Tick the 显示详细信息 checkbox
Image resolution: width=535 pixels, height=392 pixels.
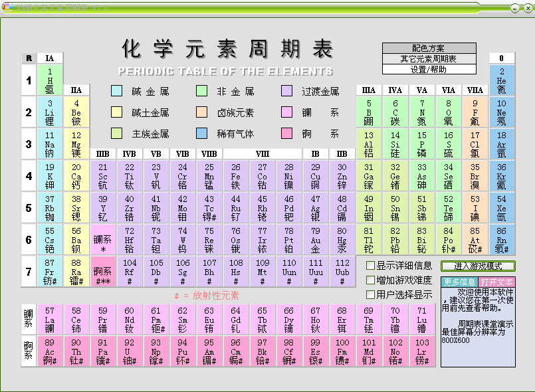point(370,265)
